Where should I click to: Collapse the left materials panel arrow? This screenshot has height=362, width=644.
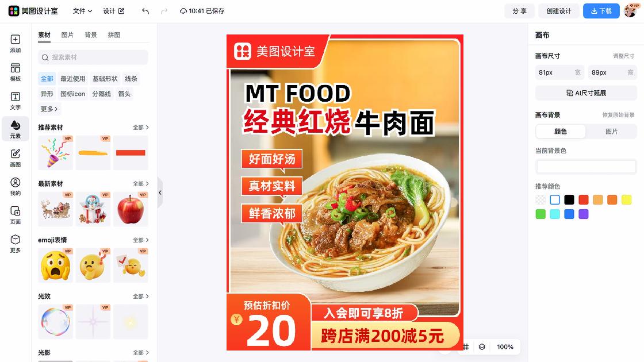point(160,192)
